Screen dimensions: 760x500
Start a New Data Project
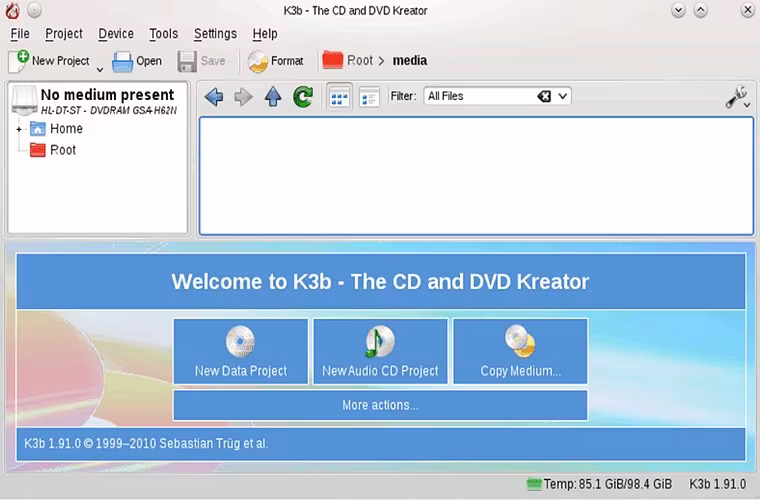[x=241, y=351]
